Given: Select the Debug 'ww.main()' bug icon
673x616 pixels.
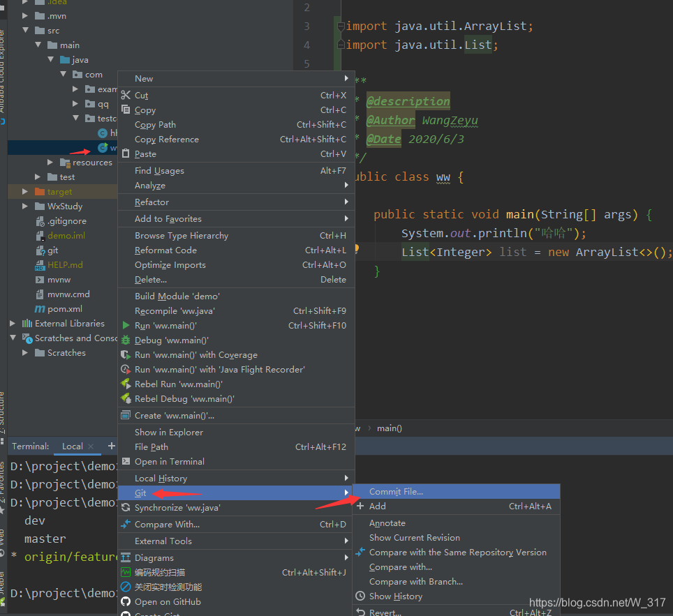Looking at the screenshot, I should pyautogui.click(x=127, y=340).
